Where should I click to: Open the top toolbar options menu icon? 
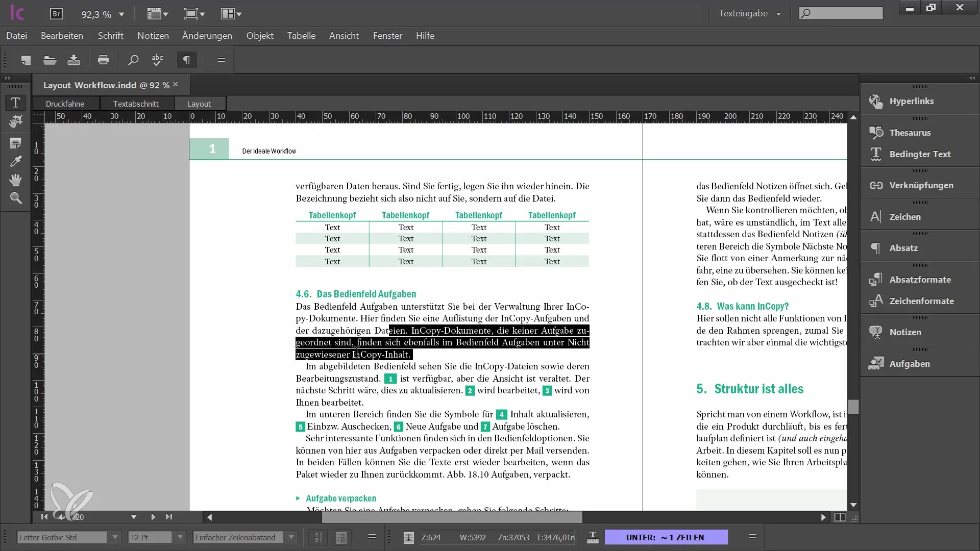pyautogui.click(x=222, y=60)
